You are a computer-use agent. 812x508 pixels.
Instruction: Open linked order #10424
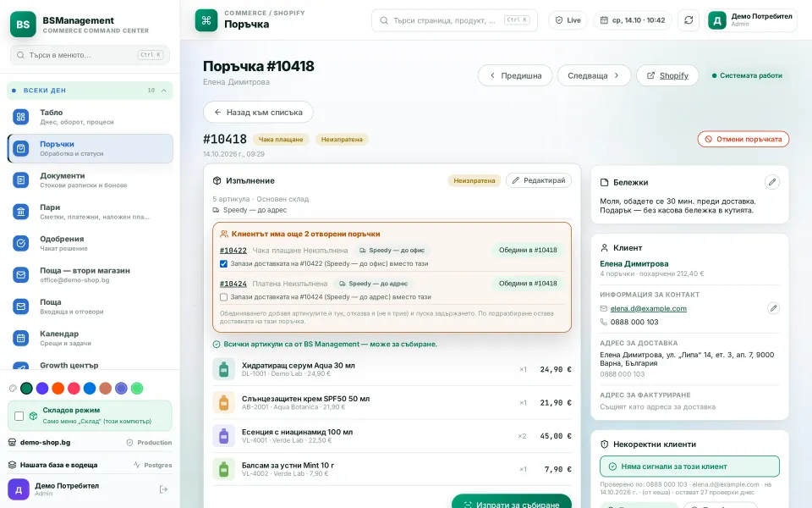click(233, 284)
